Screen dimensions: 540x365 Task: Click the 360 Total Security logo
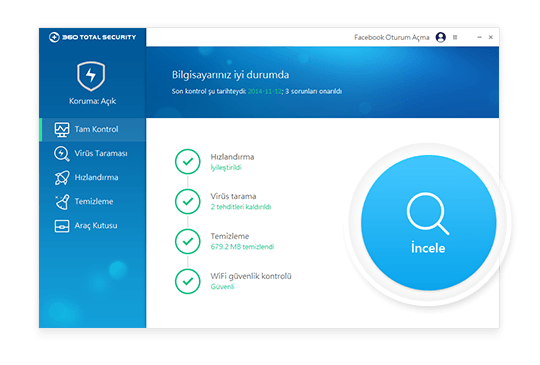point(92,37)
